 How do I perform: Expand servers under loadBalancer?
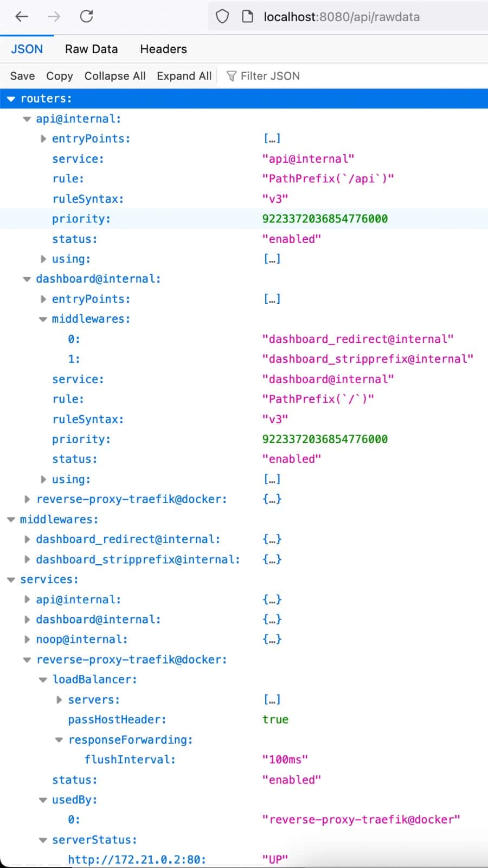[59, 699]
